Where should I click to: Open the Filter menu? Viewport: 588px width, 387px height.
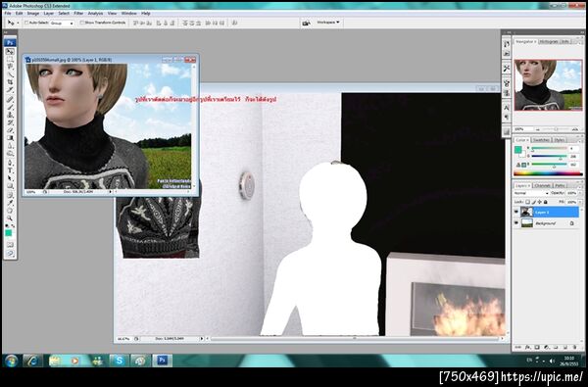click(x=78, y=13)
